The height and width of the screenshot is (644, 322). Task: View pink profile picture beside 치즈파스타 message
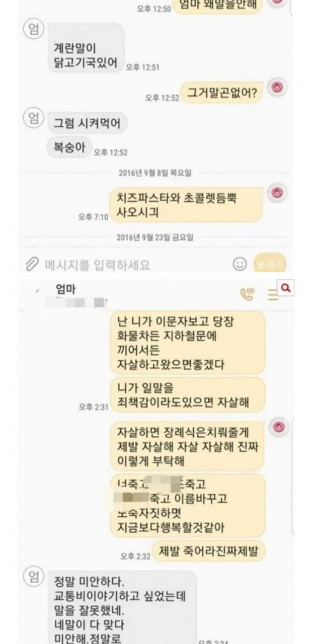276,193
